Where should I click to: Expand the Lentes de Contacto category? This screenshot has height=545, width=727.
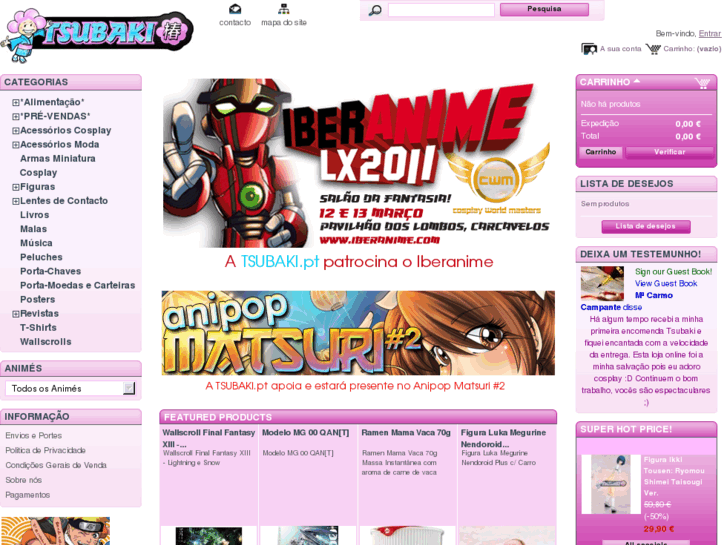click(x=16, y=201)
